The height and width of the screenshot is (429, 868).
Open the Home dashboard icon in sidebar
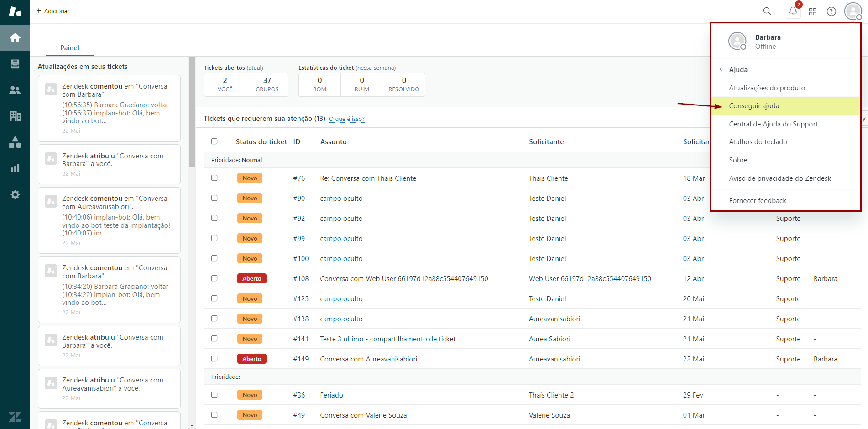click(15, 37)
